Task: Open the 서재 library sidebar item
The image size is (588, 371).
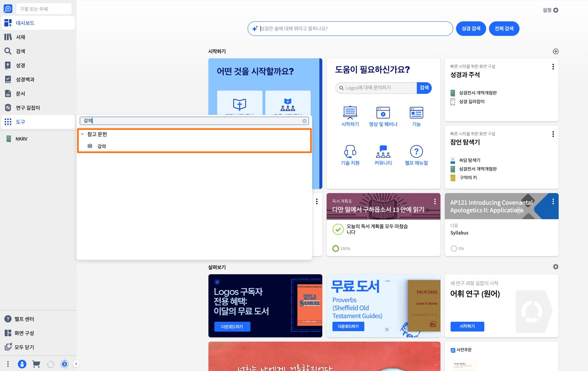Action: click(38, 37)
